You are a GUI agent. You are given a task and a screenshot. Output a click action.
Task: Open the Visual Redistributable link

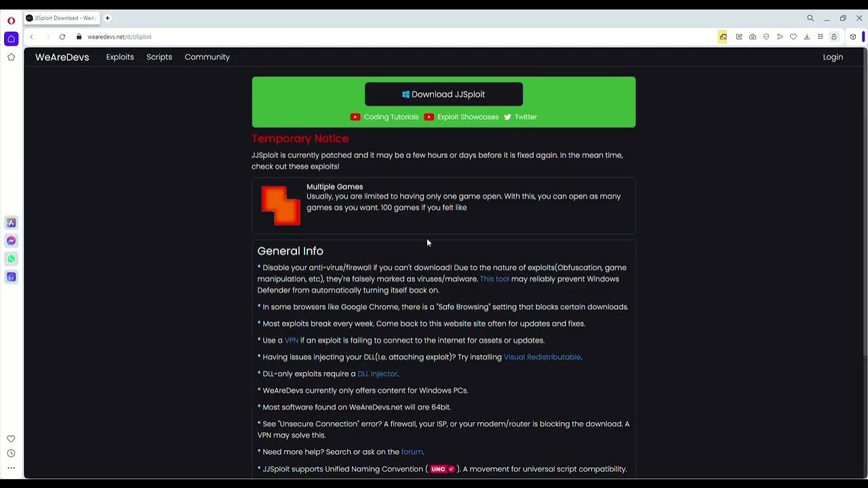542,357
